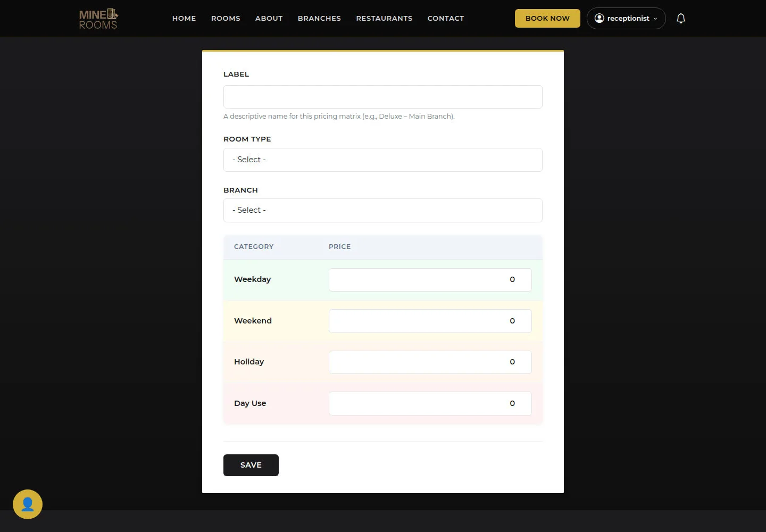Click the receptionist user profile icon
This screenshot has height=532, width=766.
(x=600, y=19)
